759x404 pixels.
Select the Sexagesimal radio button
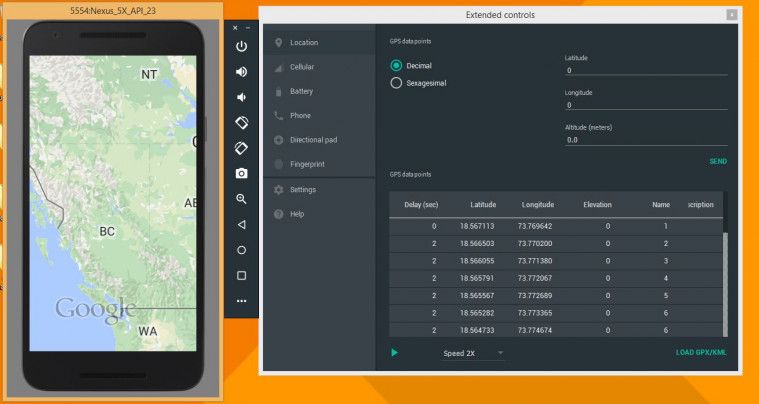point(396,83)
